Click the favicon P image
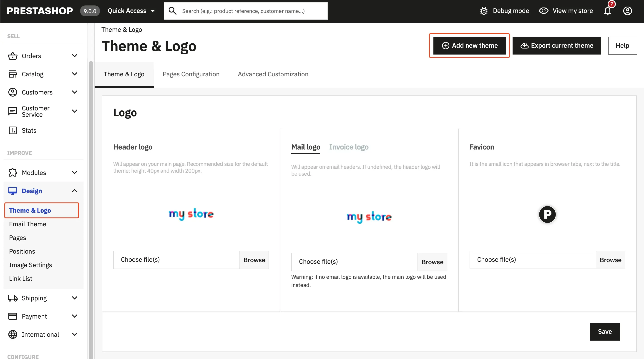 coord(547,214)
